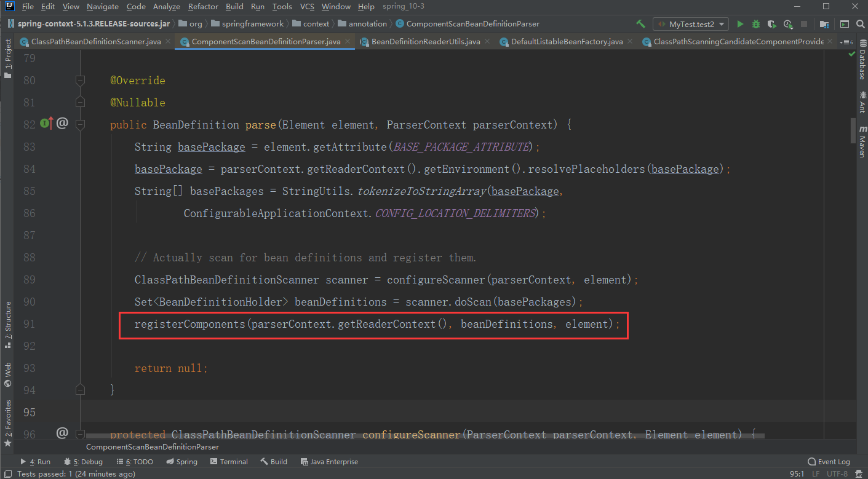
Task: Collapse the configureScanner method fold at line 96
Action: click(x=80, y=434)
